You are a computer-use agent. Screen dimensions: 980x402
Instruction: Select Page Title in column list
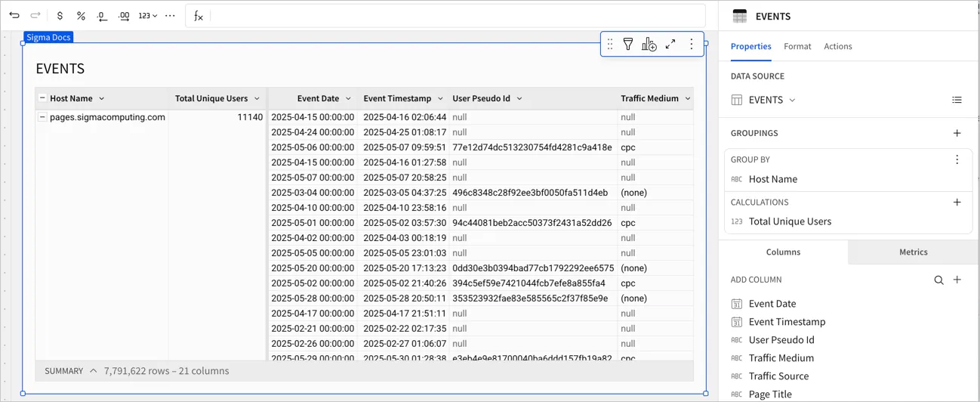770,394
